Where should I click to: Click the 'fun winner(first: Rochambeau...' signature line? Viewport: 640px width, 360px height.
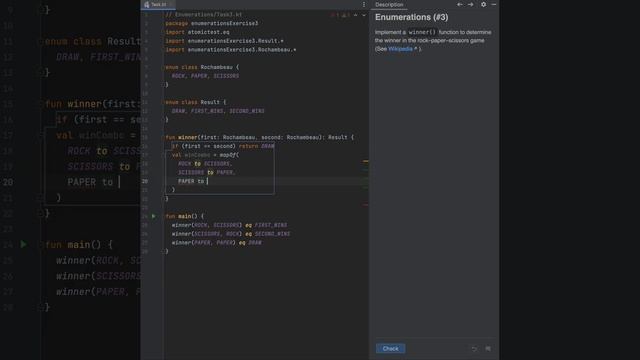pos(260,137)
